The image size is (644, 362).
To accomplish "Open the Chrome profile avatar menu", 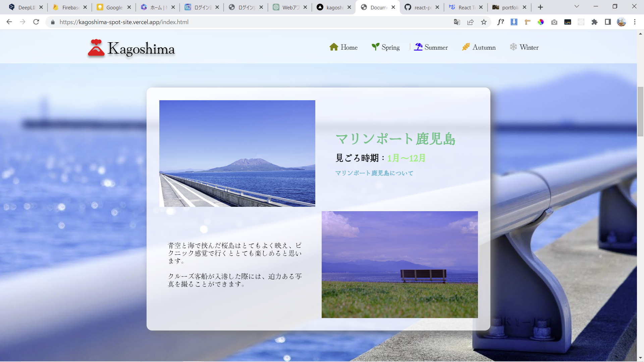I will pyautogui.click(x=621, y=22).
